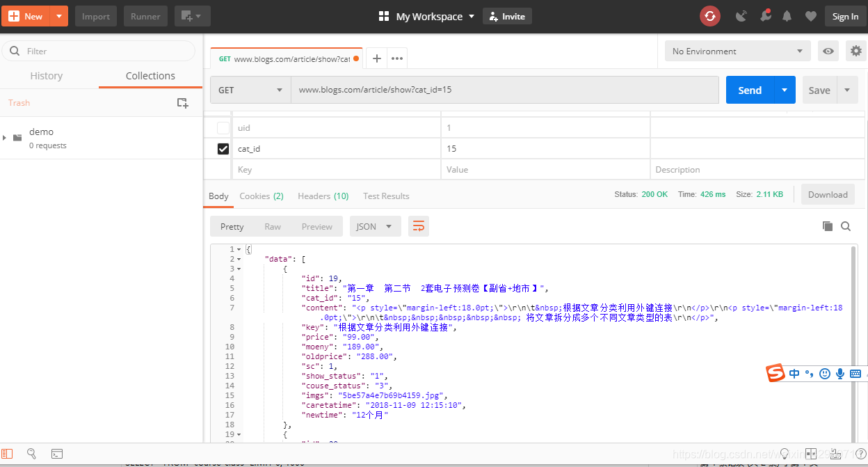
Task: Expand the demo collection arrow
Action: tap(5, 138)
